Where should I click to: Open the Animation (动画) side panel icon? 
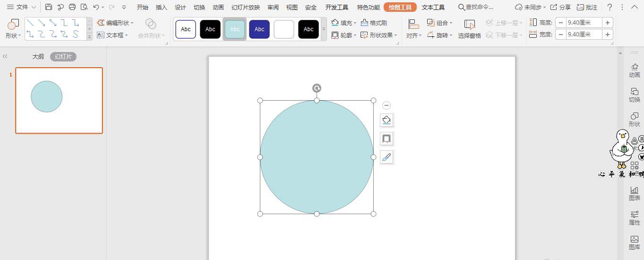click(634, 70)
